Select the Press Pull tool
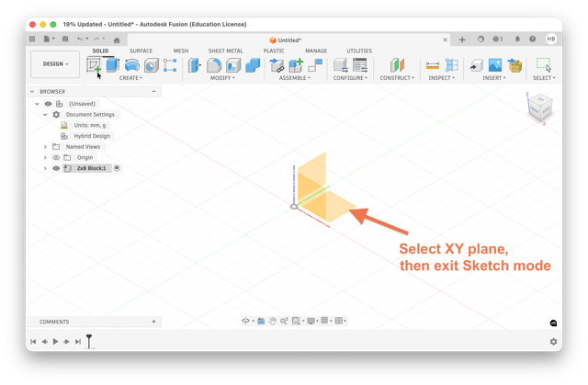 coord(194,65)
